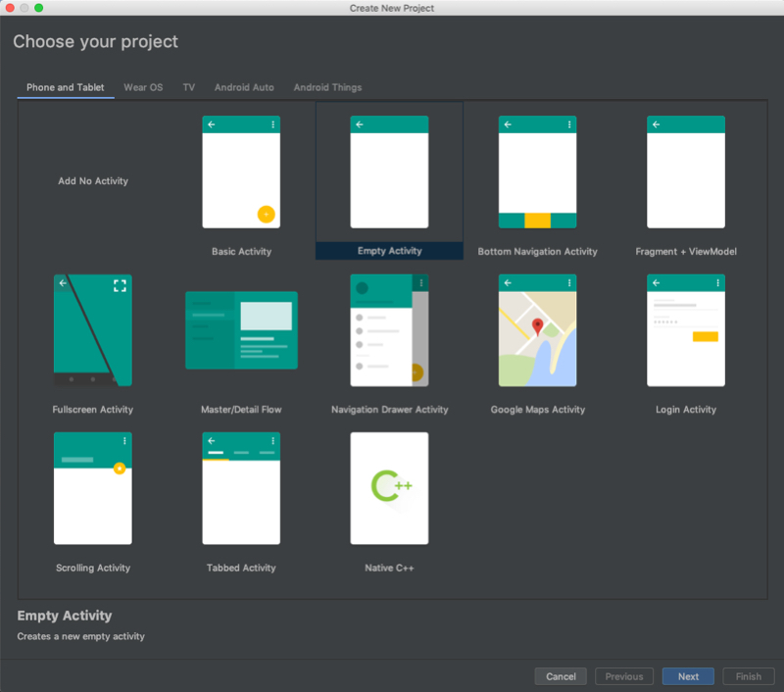The width and height of the screenshot is (784, 692).
Task: Click the Next button
Action: pyautogui.click(x=688, y=676)
